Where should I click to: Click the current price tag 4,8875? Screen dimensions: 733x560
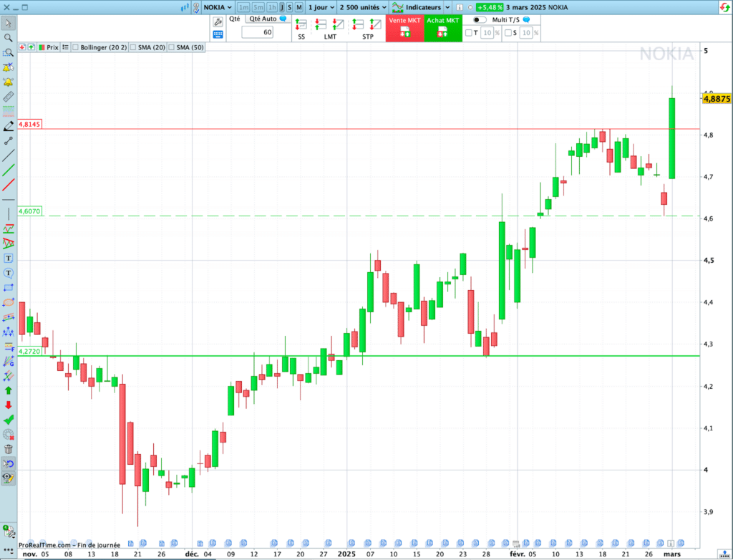point(717,99)
